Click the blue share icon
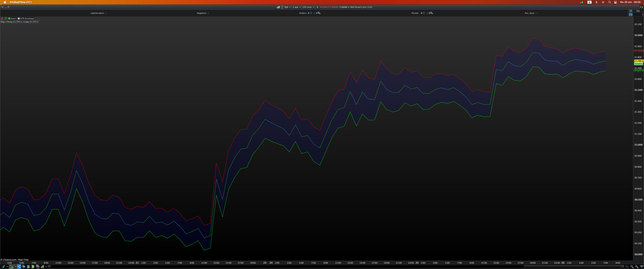Image resolution: width=644 pixels, height=269 pixels. (19, 266)
